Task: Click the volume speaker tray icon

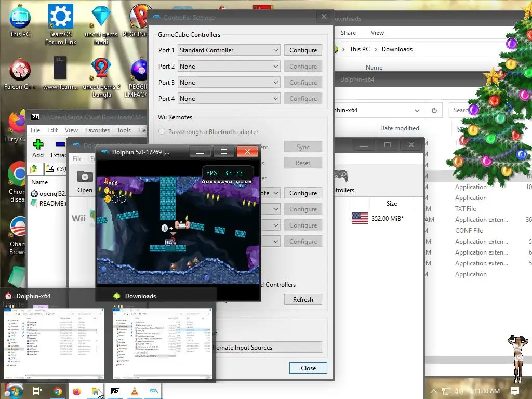Action: tap(458, 391)
